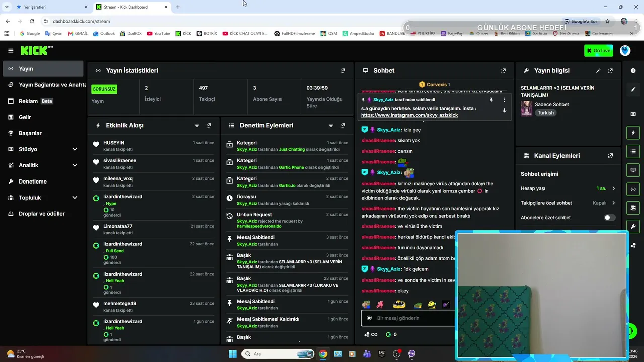Open Skyy_Aziz profile on the 'izle geç' message
Screen dimensions: 644x362
(x=389, y=130)
